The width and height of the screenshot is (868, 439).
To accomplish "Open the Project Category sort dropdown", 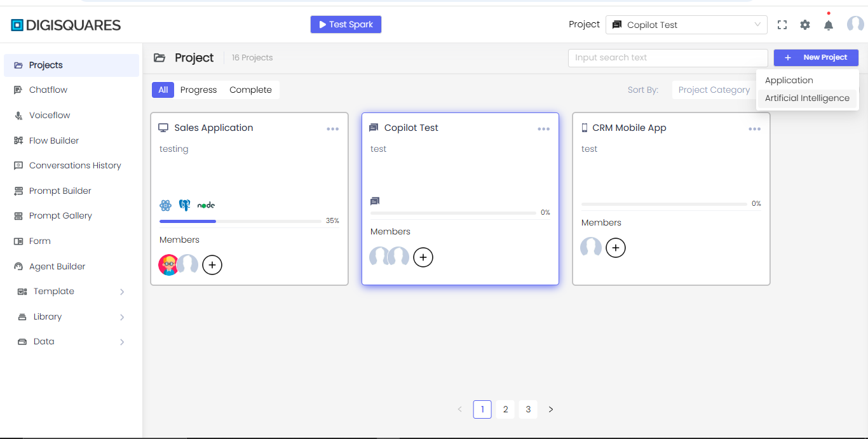I will point(714,90).
